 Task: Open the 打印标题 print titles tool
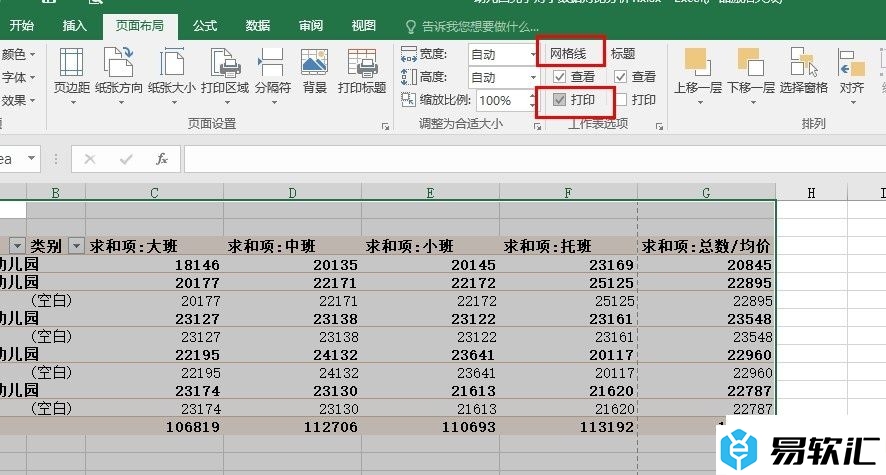coord(362,65)
